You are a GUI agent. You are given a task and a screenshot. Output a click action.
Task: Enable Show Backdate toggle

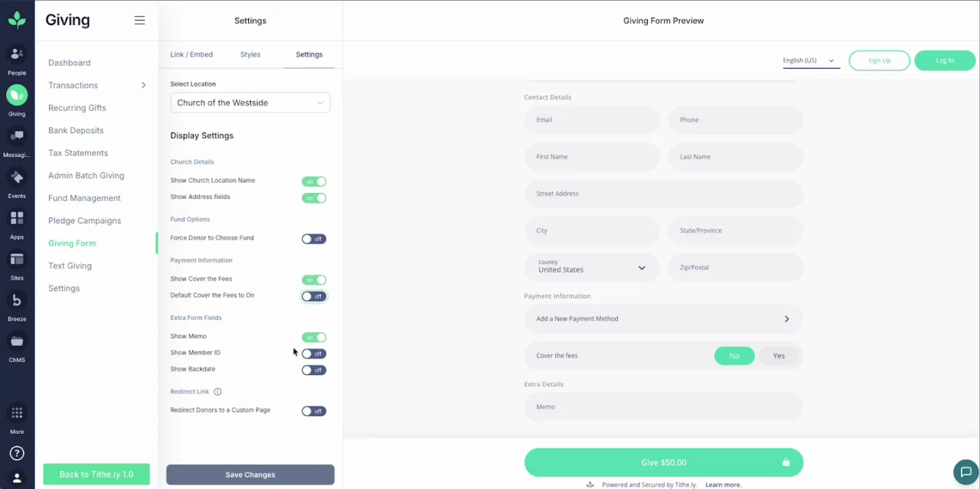click(x=313, y=370)
